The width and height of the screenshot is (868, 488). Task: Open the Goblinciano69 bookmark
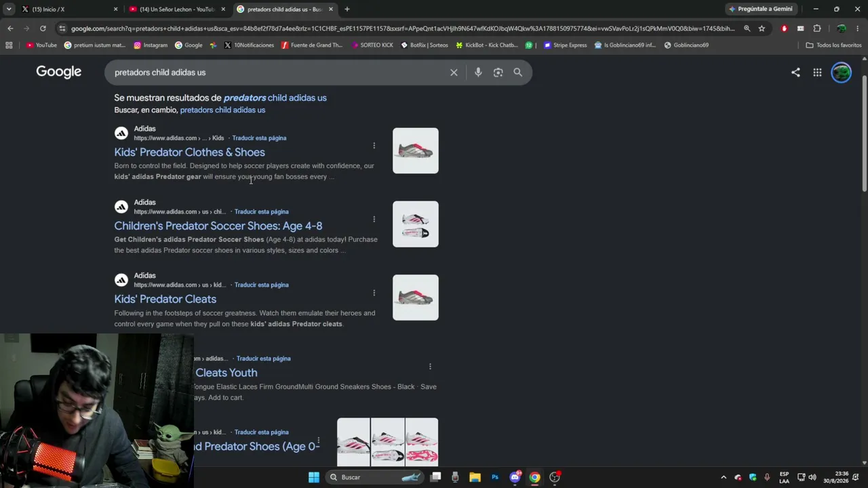(686, 45)
